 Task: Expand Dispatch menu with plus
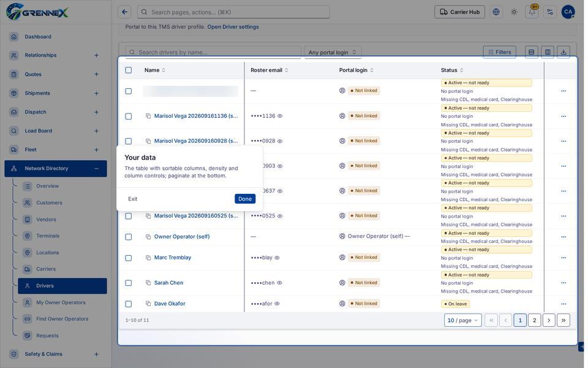click(96, 112)
